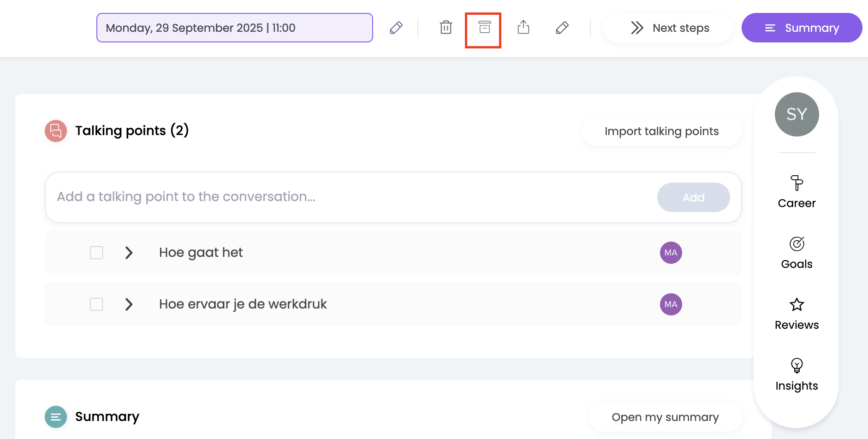
Task: Check the 'Hoe gaat het' checkbox
Action: (96, 253)
